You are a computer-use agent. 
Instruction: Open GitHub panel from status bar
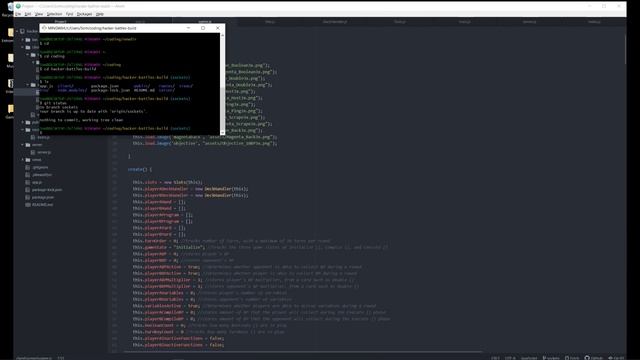[593, 358]
